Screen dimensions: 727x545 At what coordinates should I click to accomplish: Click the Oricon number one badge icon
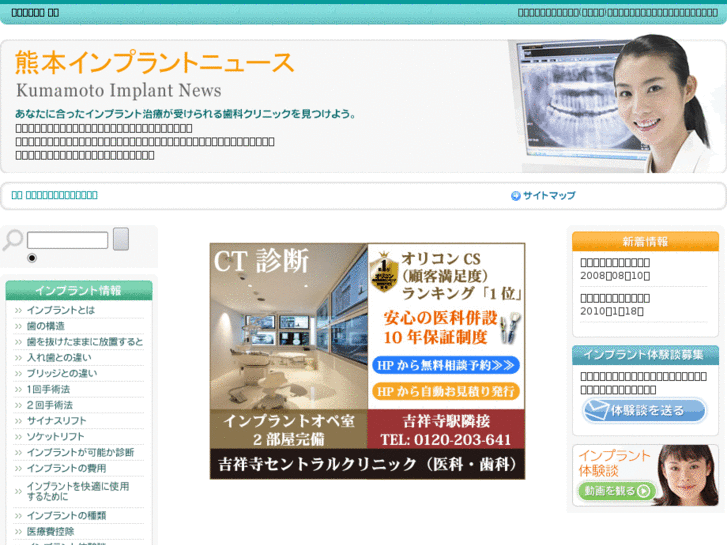click(x=384, y=272)
